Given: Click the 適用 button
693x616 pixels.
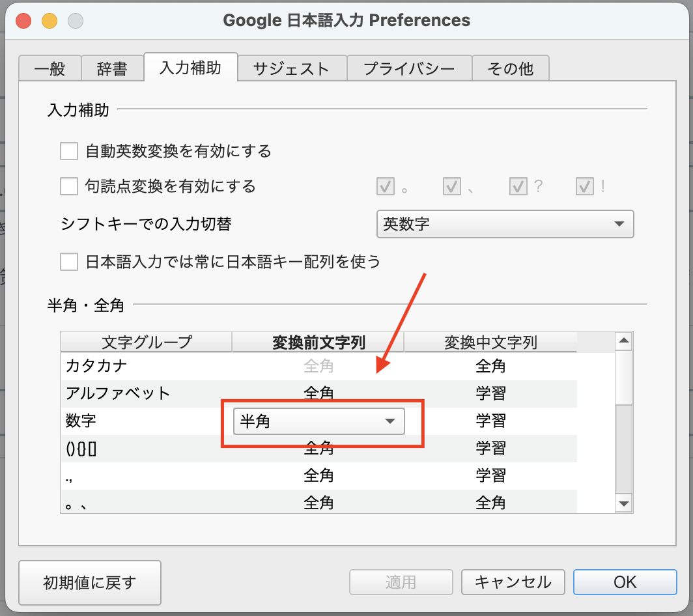Looking at the screenshot, I should (x=401, y=582).
